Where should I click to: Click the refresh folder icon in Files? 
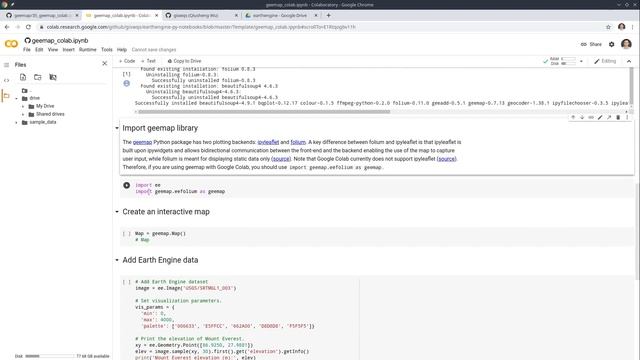(38, 77)
